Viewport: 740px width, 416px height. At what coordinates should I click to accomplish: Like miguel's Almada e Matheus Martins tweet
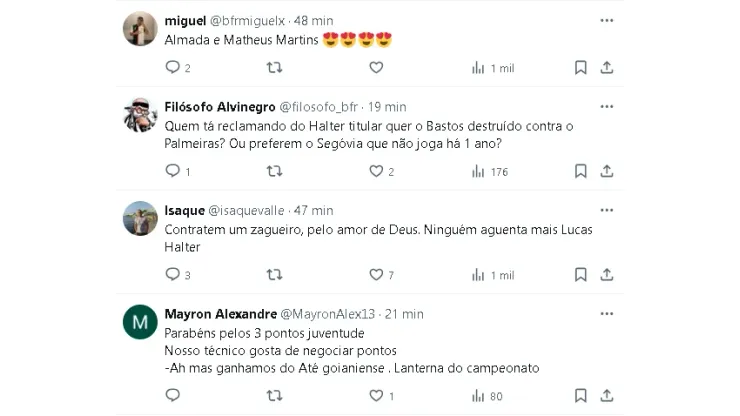coord(376,68)
